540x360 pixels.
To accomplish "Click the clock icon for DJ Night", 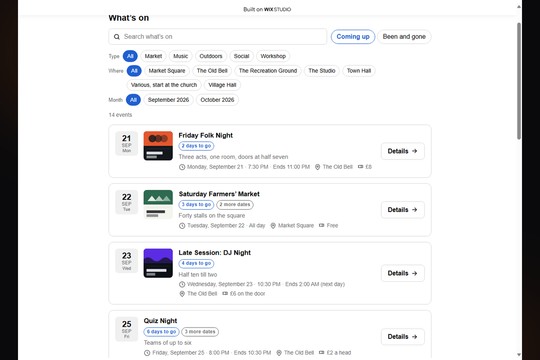I will (182, 285).
